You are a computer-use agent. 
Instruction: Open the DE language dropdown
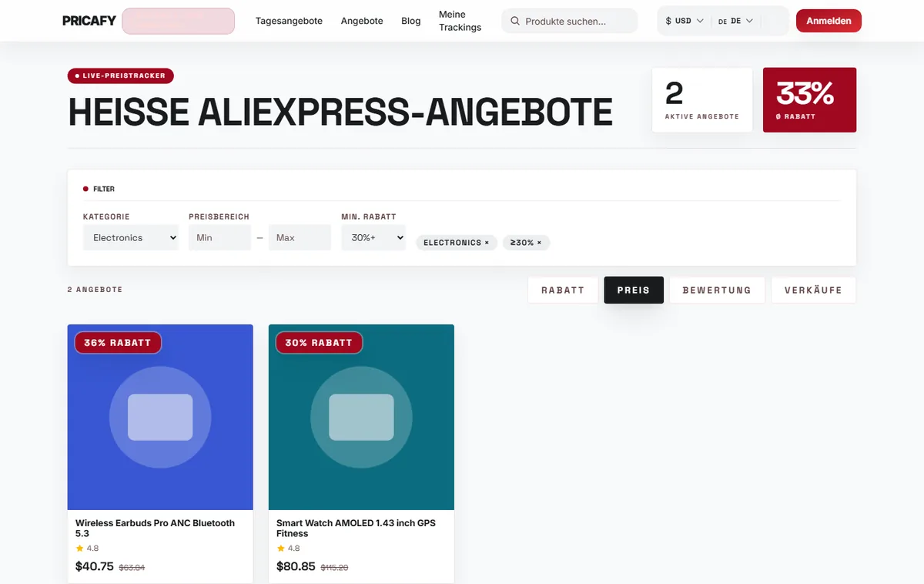[x=735, y=21]
